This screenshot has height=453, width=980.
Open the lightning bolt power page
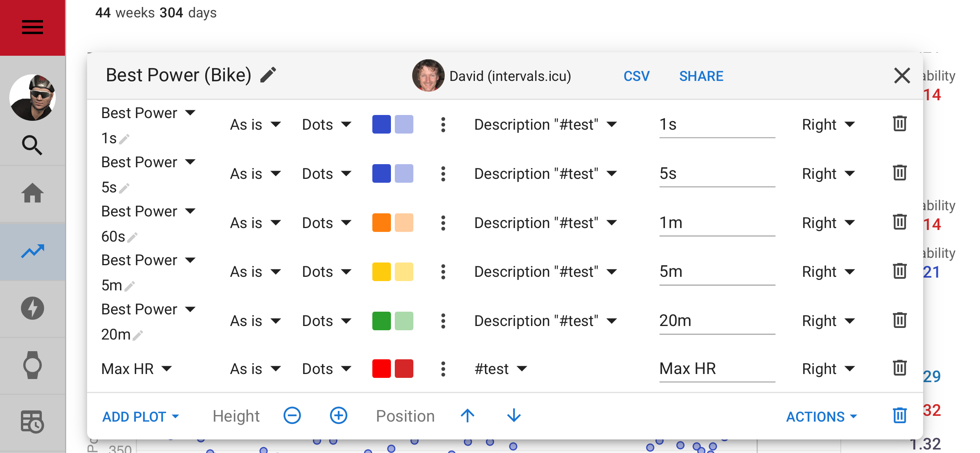[32, 308]
